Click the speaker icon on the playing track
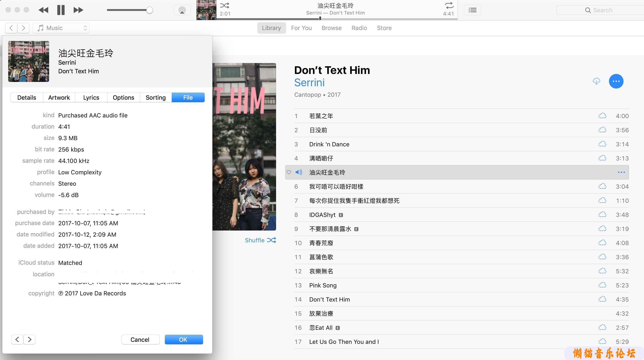This screenshot has height=360, width=644. (x=299, y=172)
